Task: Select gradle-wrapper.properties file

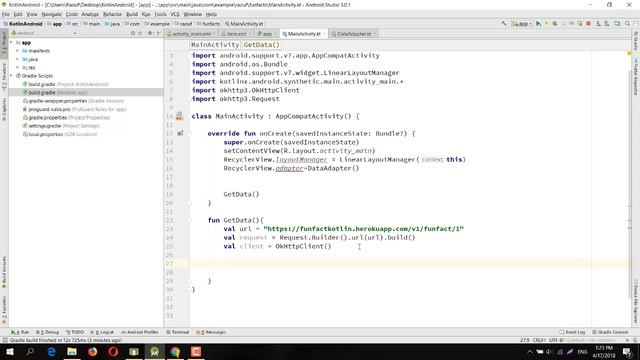Action: pyautogui.click(x=73, y=101)
